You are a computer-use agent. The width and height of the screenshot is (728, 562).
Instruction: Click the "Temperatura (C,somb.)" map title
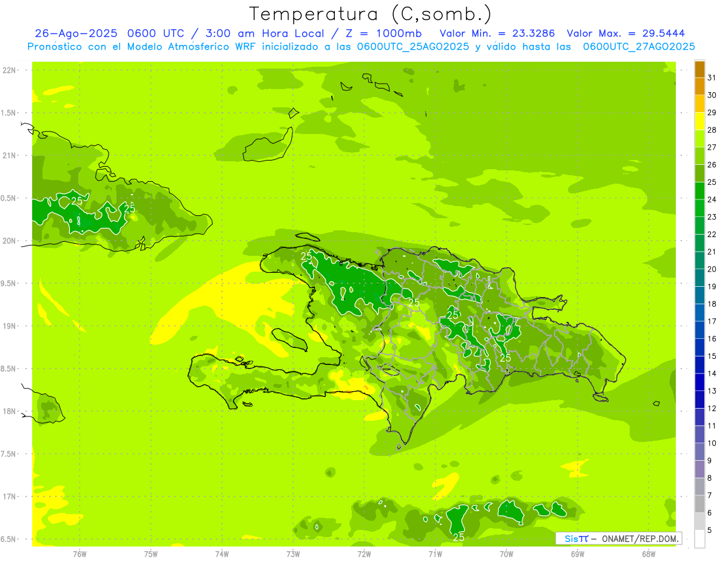tap(370, 13)
